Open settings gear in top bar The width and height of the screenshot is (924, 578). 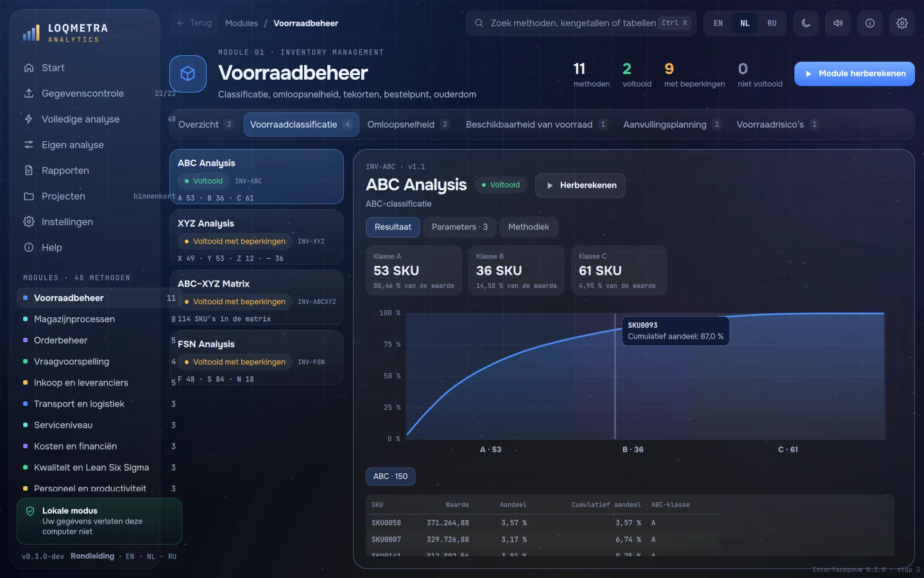pyautogui.click(x=902, y=23)
